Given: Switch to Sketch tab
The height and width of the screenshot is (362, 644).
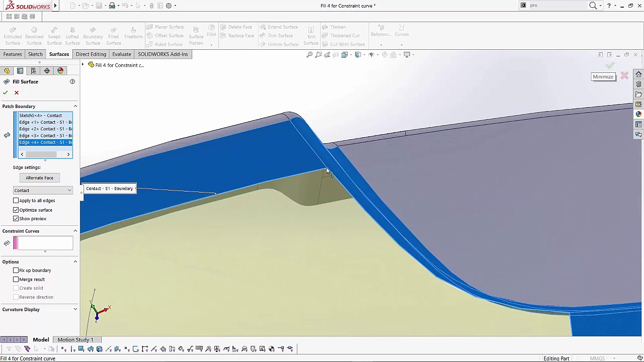Looking at the screenshot, I should tap(35, 54).
